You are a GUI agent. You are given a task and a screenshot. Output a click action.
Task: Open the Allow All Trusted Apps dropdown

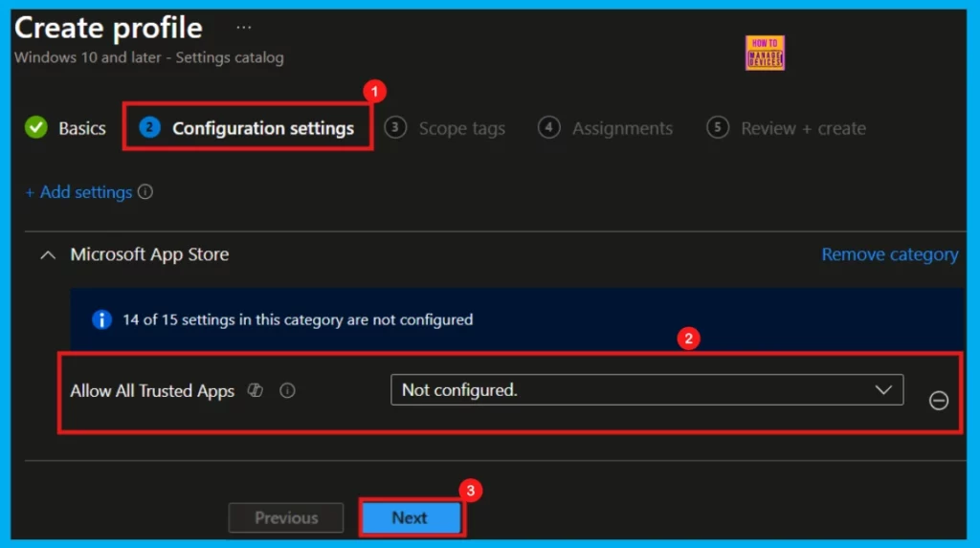click(x=647, y=390)
